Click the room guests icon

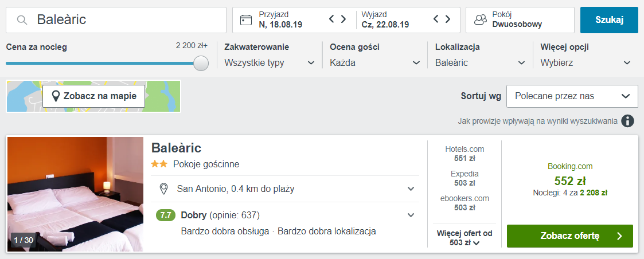[x=480, y=20]
